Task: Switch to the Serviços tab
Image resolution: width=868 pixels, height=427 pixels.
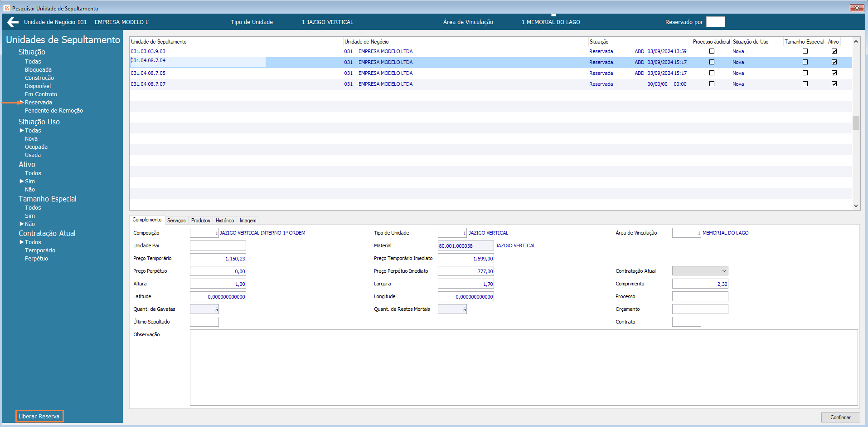Action: [x=176, y=221]
